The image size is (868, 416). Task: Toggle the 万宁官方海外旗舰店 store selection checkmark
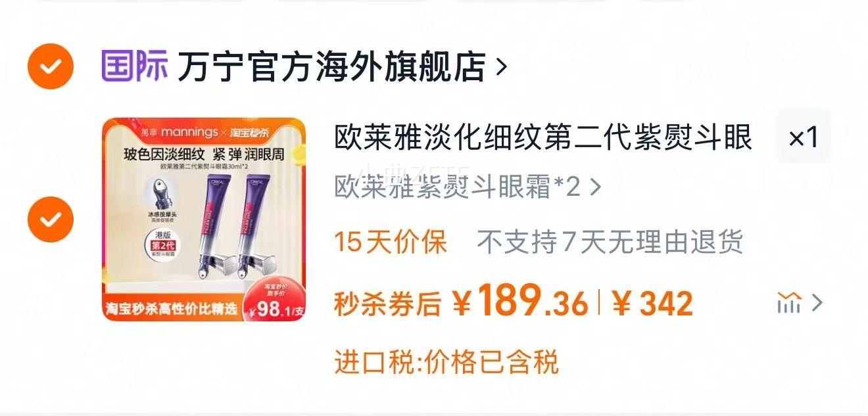[50, 66]
